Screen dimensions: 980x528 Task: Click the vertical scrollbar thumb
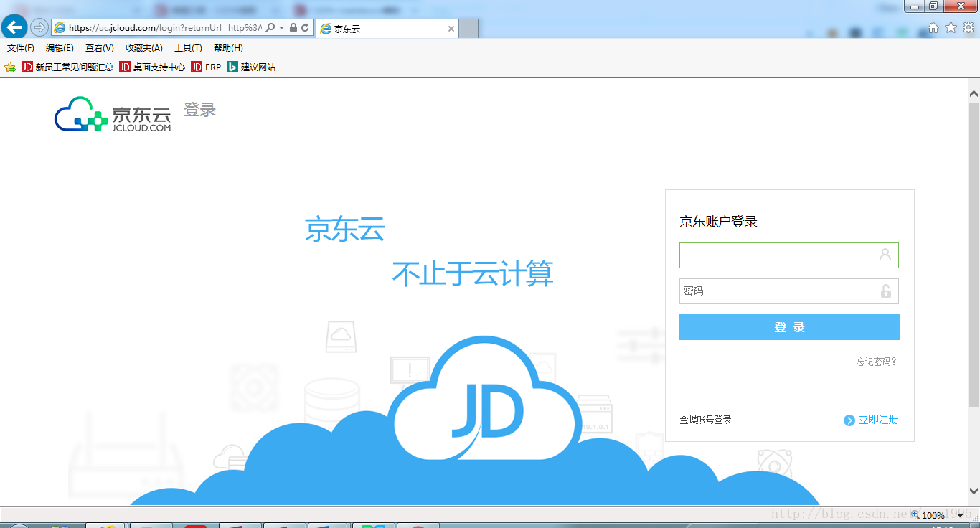tap(974, 255)
